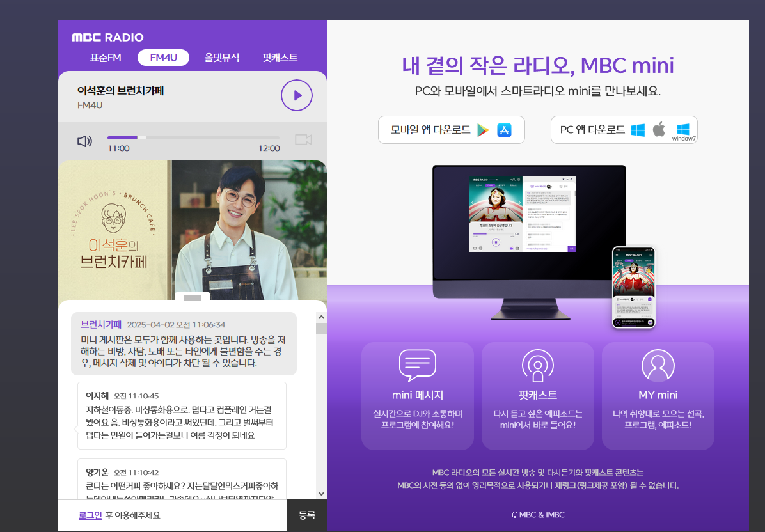Open the Google Play download icon
Viewport: 765px width, 532px height.
(x=483, y=130)
